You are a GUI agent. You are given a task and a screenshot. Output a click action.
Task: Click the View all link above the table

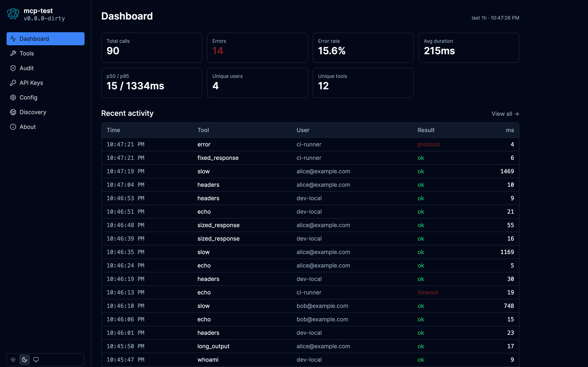click(505, 114)
